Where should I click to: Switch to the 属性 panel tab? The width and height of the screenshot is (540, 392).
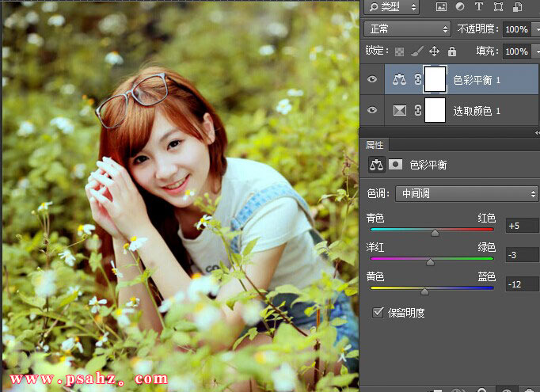(x=375, y=145)
